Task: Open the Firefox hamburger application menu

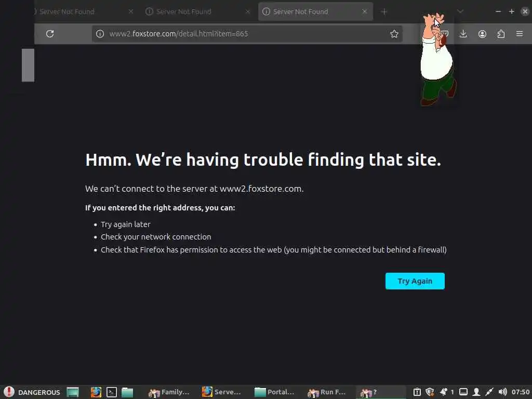Action: pyautogui.click(x=520, y=34)
